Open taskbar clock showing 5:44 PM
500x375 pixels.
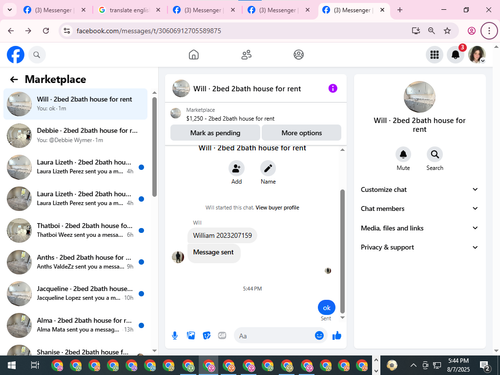click(x=458, y=365)
